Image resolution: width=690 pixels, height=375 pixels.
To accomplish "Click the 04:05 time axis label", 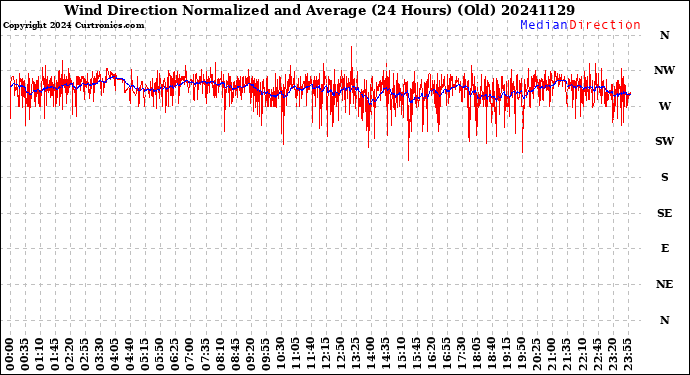I will click(115, 354).
